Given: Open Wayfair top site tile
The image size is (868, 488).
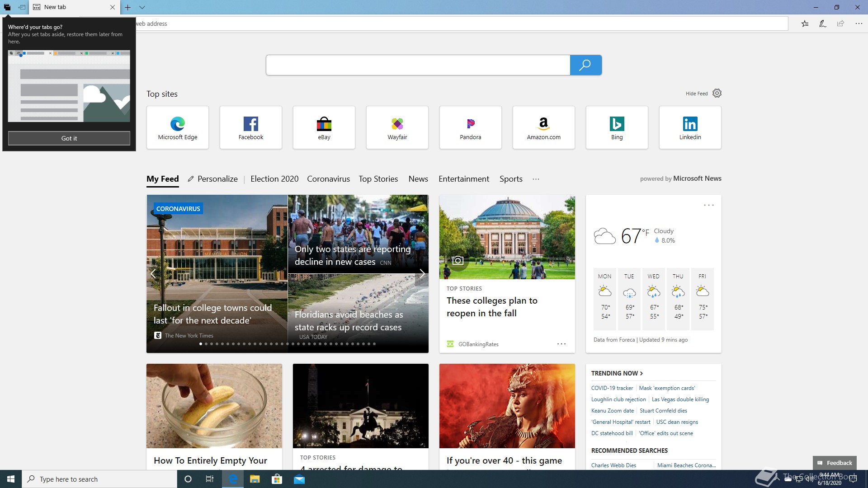Looking at the screenshot, I should point(397,127).
